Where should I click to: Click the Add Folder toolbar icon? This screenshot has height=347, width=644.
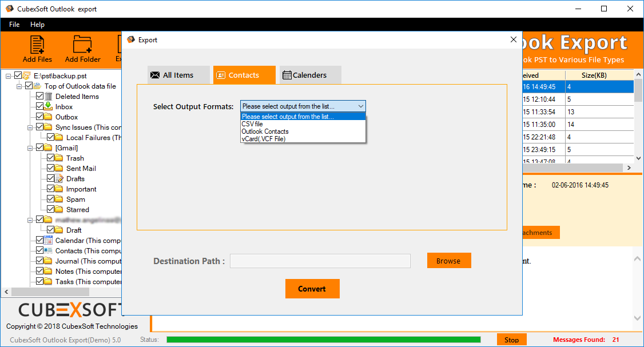(x=82, y=45)
